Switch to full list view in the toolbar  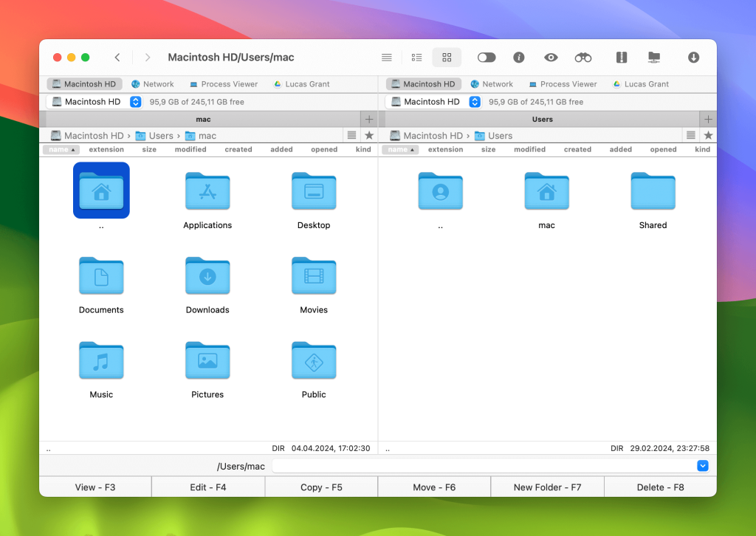point(386,57)
